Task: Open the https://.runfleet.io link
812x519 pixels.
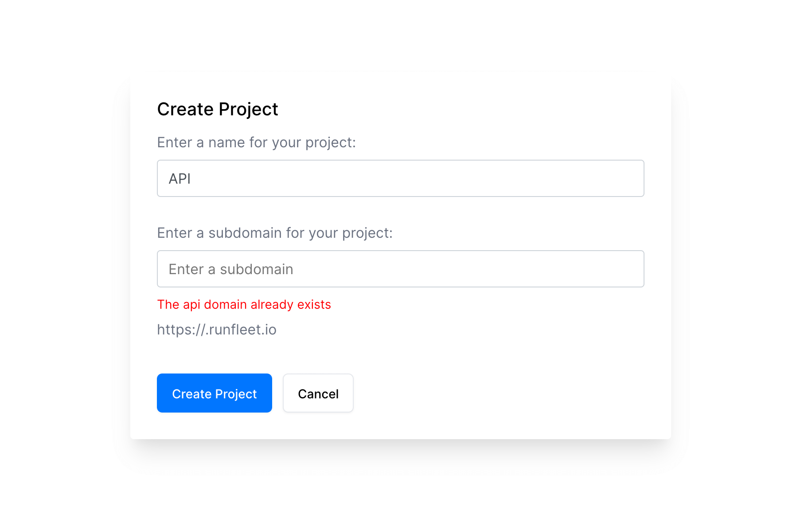Action: click(x=217, y=329)
